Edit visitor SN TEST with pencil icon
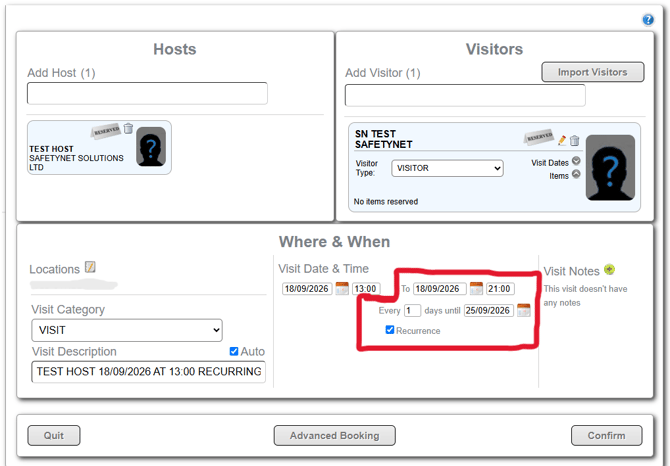 click(x=562, y=140)
